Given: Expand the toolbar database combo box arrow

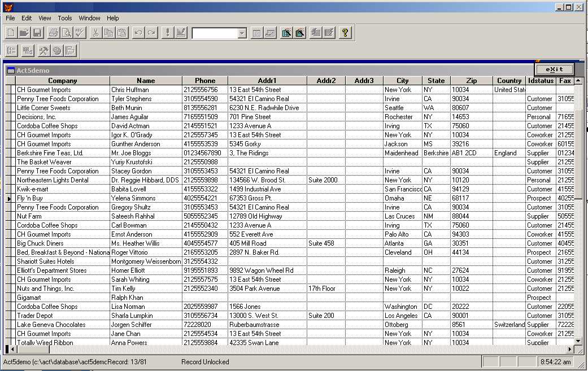Looking at the screenshot, I should point(242,33).
